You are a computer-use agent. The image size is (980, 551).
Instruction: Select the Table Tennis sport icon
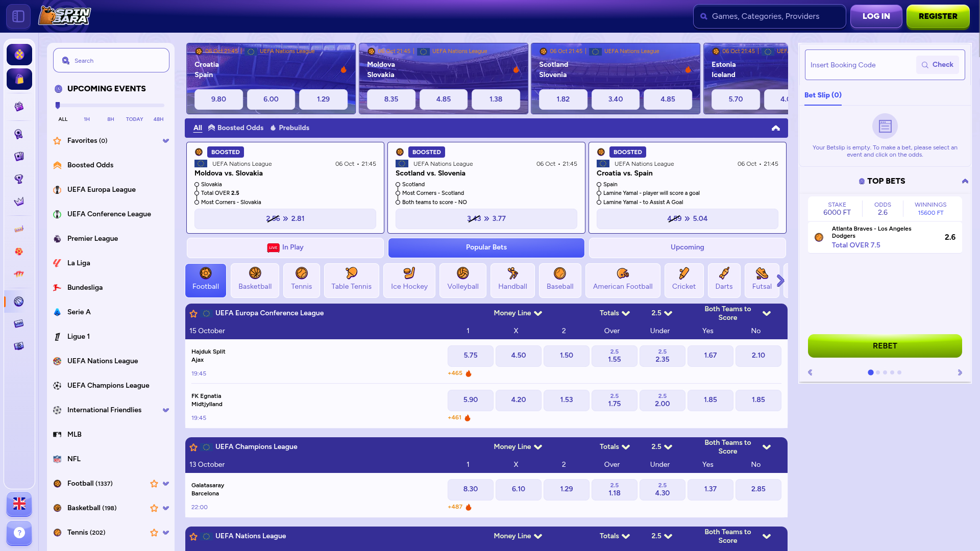351,280
